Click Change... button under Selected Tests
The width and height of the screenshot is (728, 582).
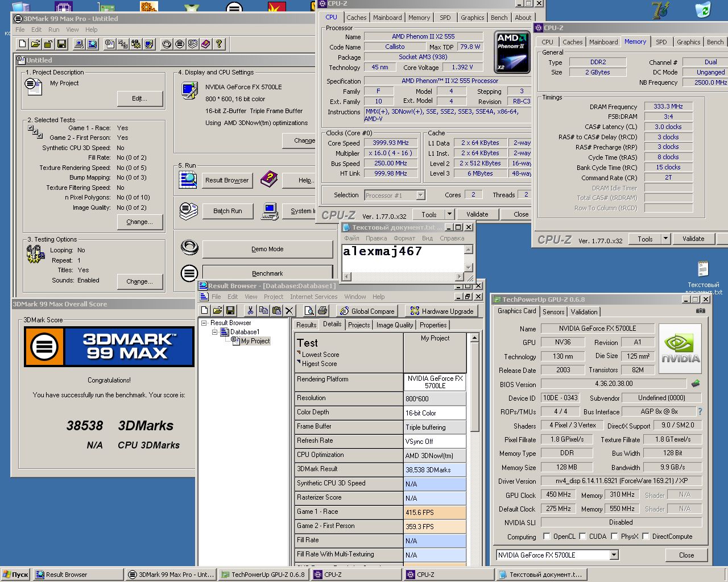coord(140,222)
